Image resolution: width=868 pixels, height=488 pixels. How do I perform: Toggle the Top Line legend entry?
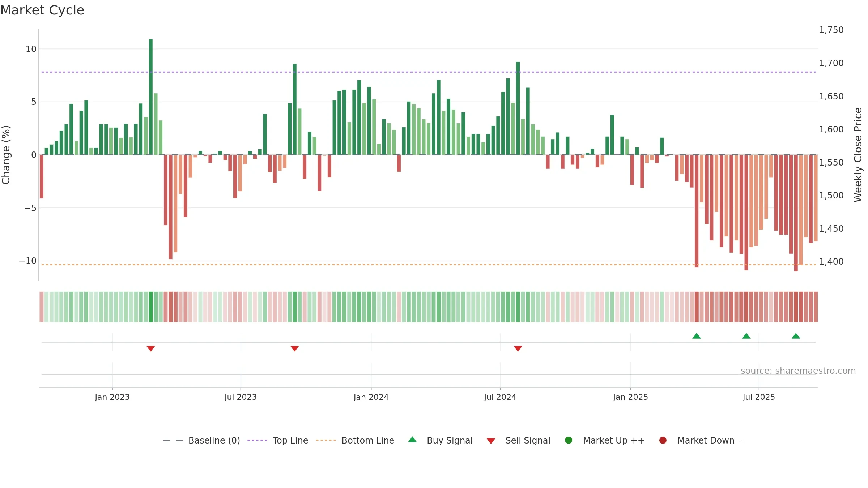tap(278, 440)
